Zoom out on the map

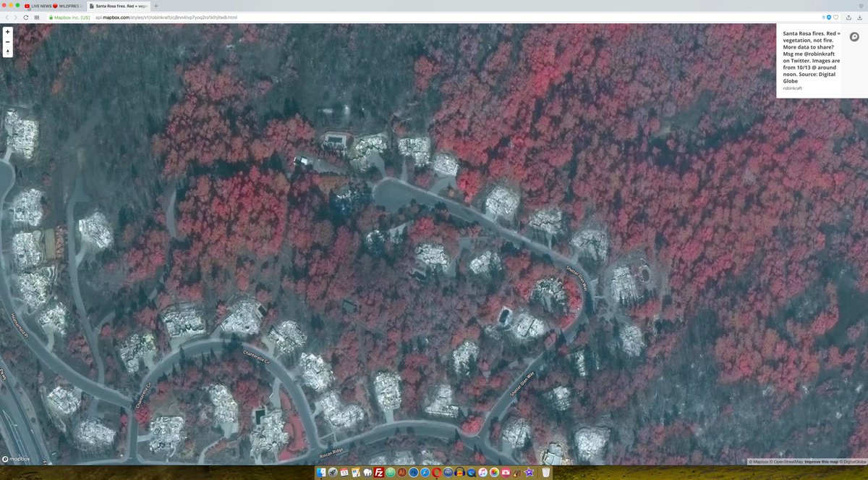pos(7,42)
